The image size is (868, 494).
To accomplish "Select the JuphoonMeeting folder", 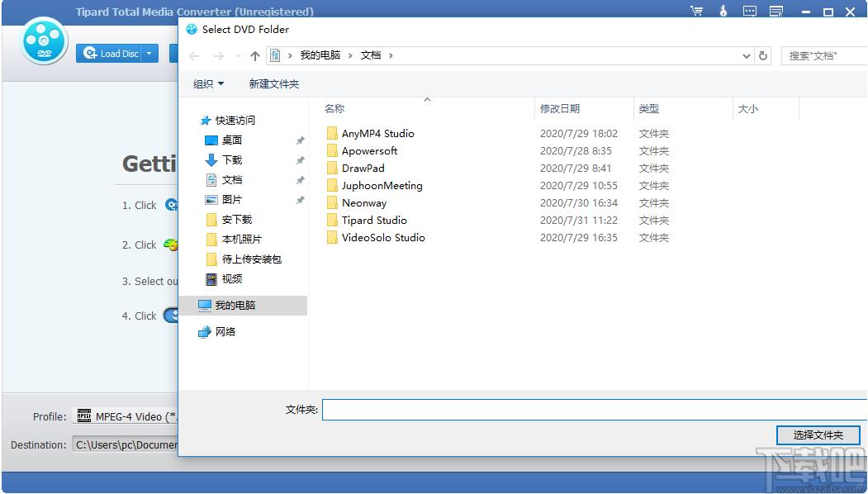I will click(x=382, y=186).
